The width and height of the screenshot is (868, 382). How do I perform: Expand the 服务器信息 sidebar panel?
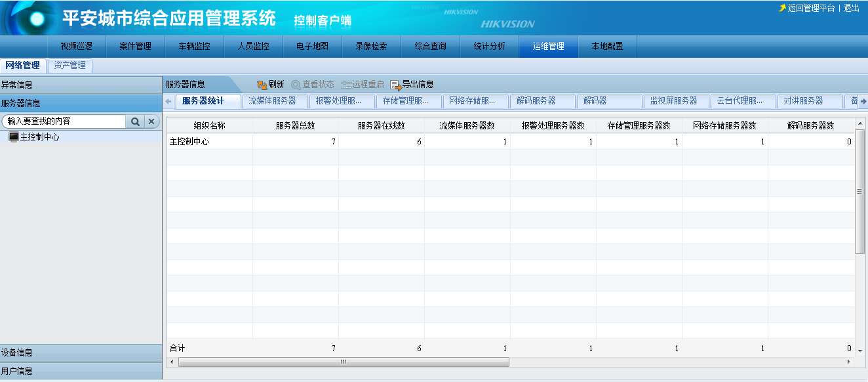(81, 103)
